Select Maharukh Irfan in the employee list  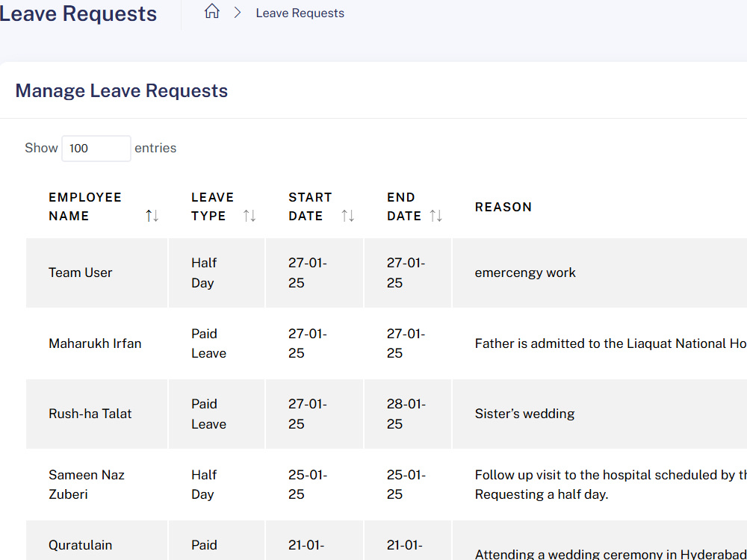tap(95, 343)
